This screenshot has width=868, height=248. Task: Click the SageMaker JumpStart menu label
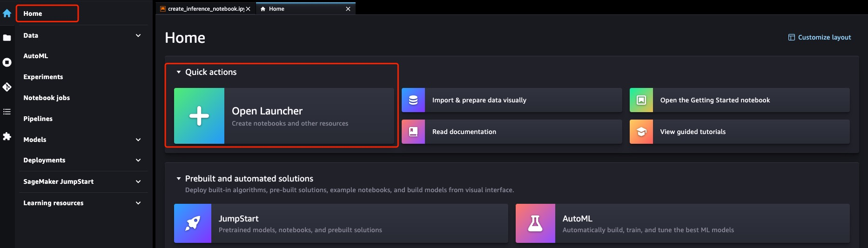tap(59, 181)
